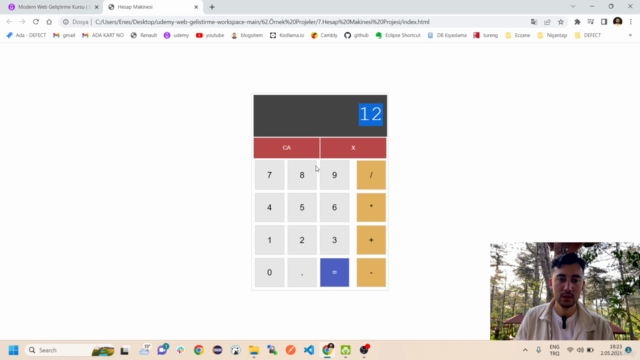
Task: Click the forward navigation arrow
Action: pyautogui.click(x=22, y=22)
